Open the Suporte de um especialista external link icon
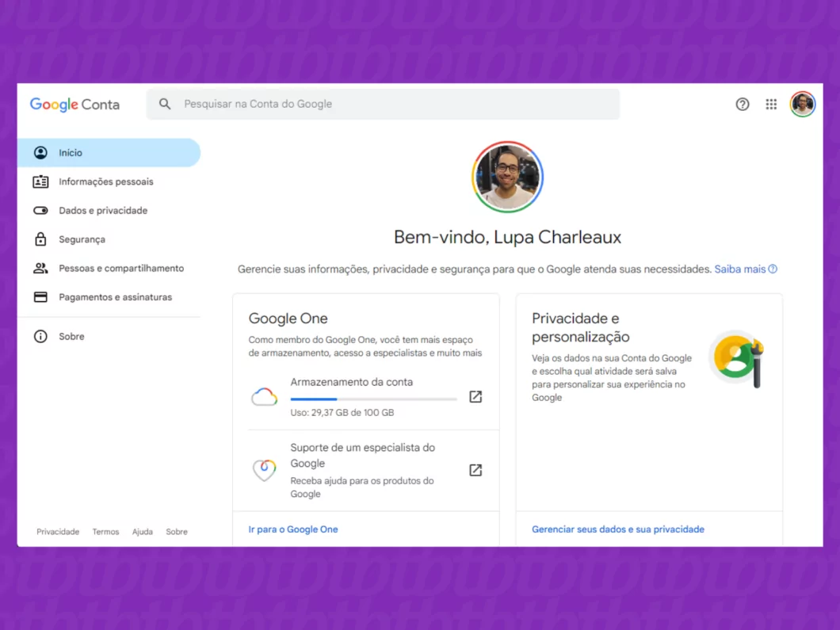 [475, 470]
